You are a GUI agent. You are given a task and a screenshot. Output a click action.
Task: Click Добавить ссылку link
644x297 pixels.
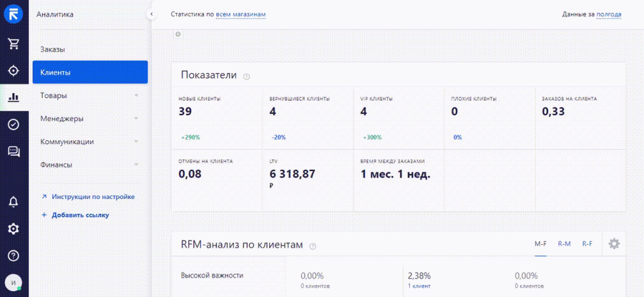80,215
